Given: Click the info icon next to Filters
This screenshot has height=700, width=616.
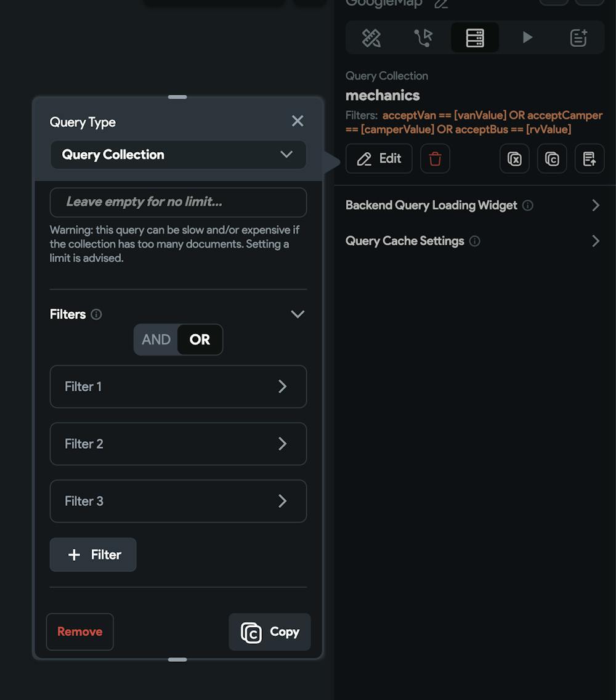Looking at the screenshot, I should [x=96, y=314].
